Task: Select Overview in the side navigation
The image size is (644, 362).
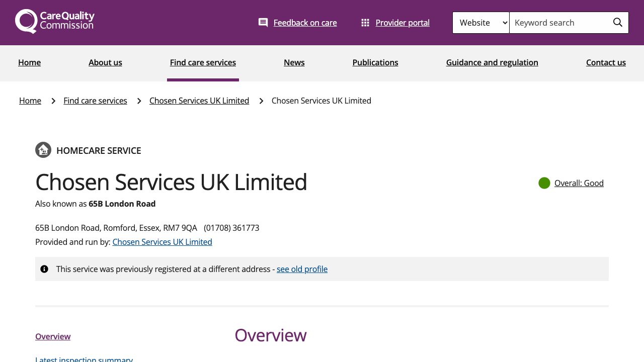Action: click(53, 336)
